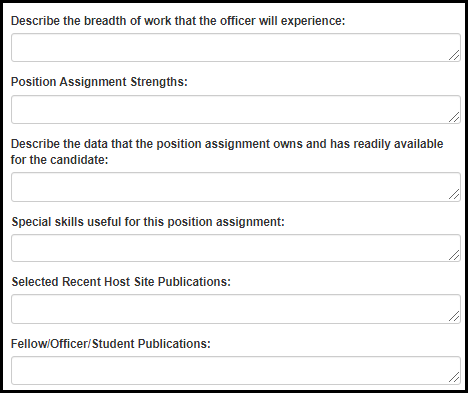This screenshot has height=393, width=468.
Task: Select the position assignment data text area
Action: tap(236, 187)
